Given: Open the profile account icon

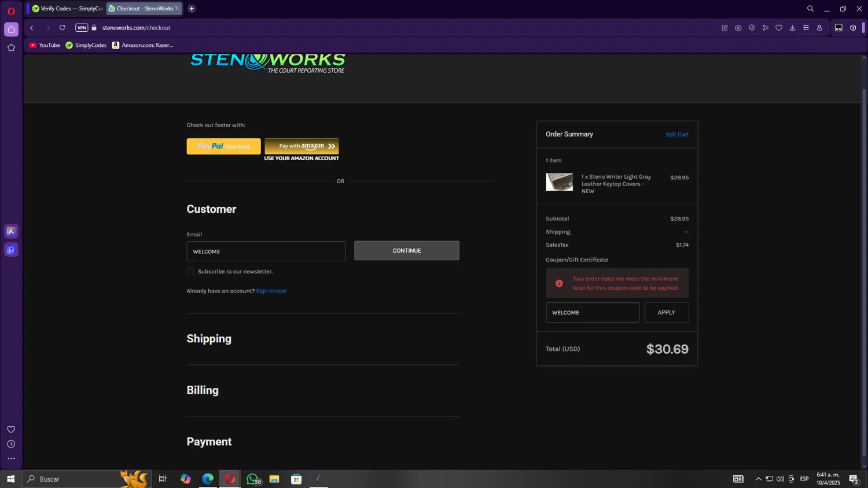Looking at the screenshot, I should [x=819, y=28].
